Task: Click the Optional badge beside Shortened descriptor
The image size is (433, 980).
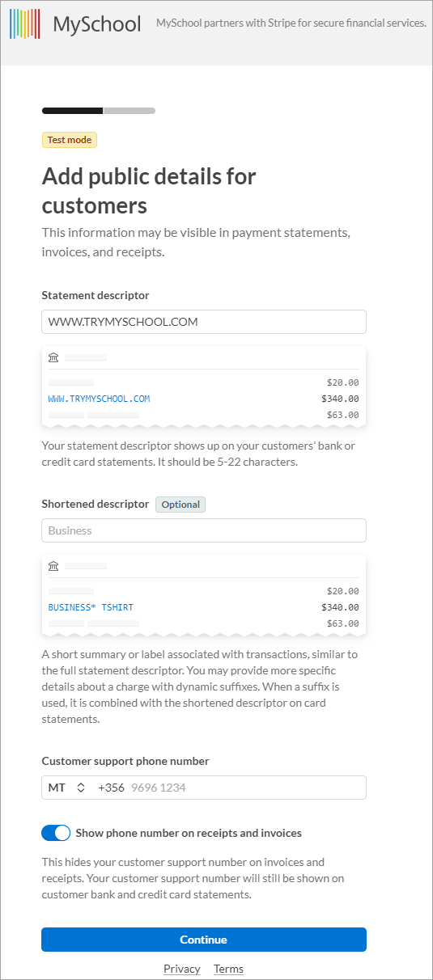Action: [180, 505]
